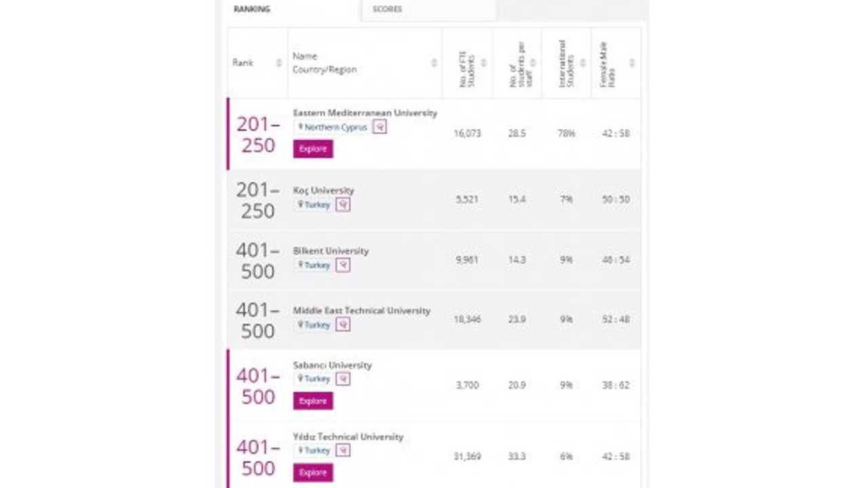Explore Yıldız Technical University
This screenshot has height=488, width=868.
[x=313, y=473]
